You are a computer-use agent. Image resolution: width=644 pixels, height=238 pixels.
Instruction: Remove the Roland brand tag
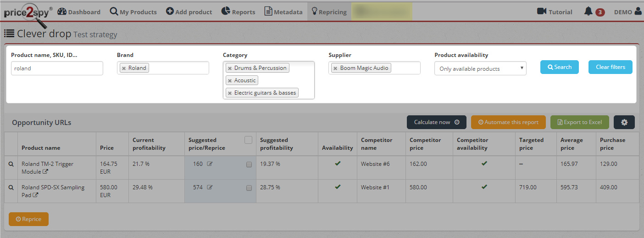pyautogui.click(x=124, y=68)
